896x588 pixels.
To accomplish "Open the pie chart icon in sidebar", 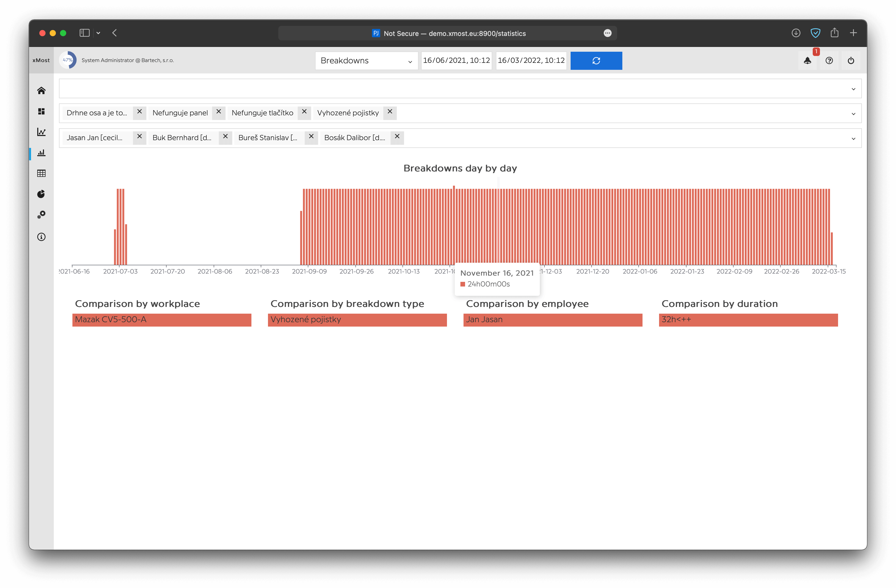I will click(x=41, y=194).
